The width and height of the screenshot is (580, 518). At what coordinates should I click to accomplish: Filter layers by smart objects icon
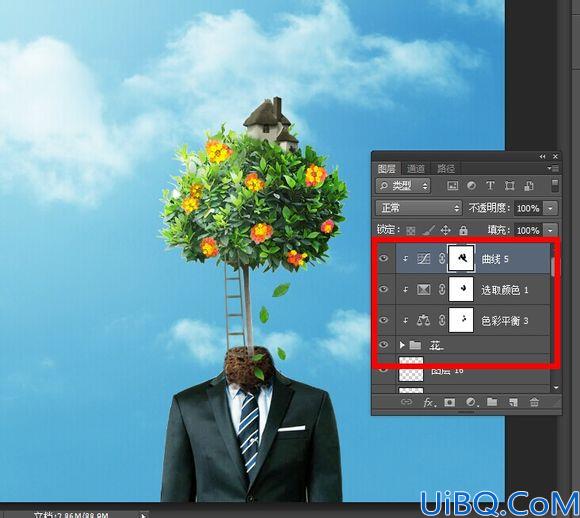click(529, 186)
